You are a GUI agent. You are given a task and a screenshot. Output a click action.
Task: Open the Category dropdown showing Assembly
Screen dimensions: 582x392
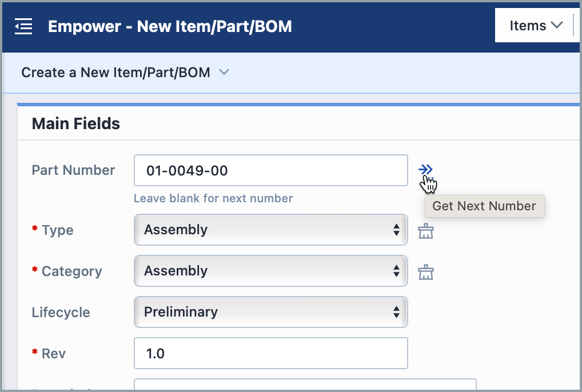coord(270,271)
